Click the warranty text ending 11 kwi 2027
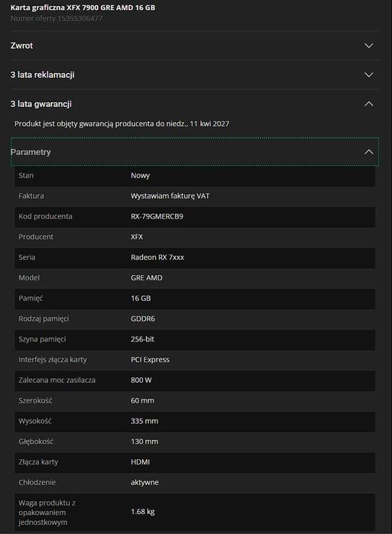Screen dimensions: 392x534 122,124
